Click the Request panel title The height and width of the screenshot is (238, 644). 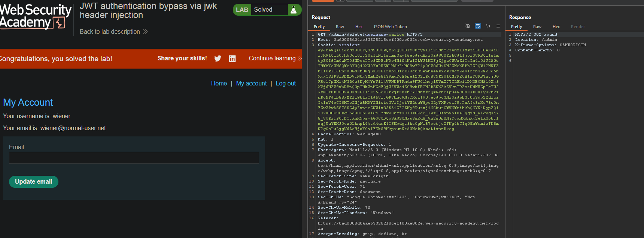321,17
